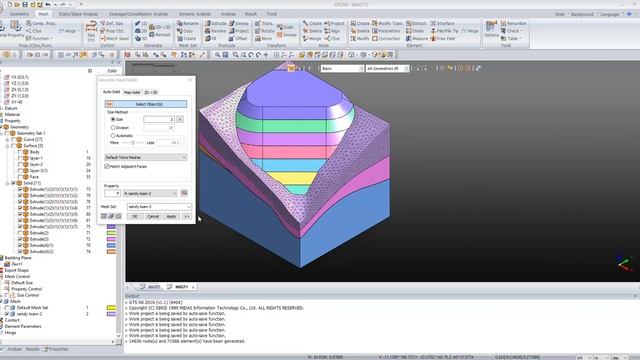Click the Extract element tool
Image resolution: width=640 pixels, height=360 pixels.
point(416,23)
